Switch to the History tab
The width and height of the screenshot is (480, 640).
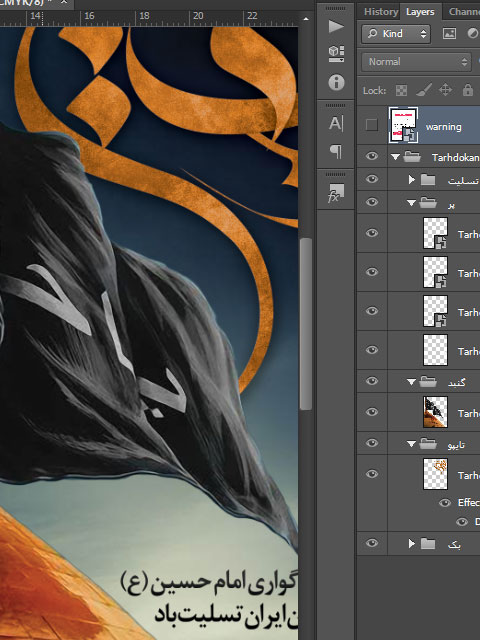pos(381,12)
